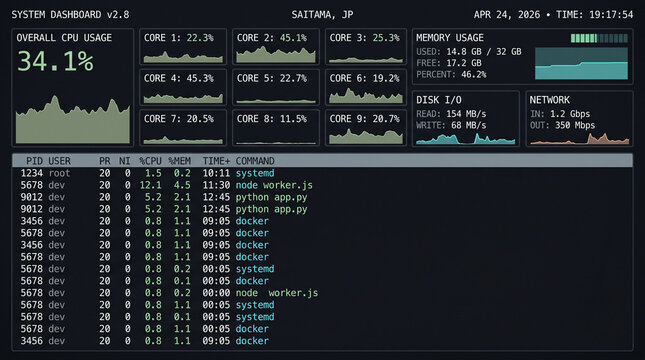Image resolution: width=645 pixels, height=360 pixels.
Task: Sort by the %CPU column header
Action: [150, 161]
